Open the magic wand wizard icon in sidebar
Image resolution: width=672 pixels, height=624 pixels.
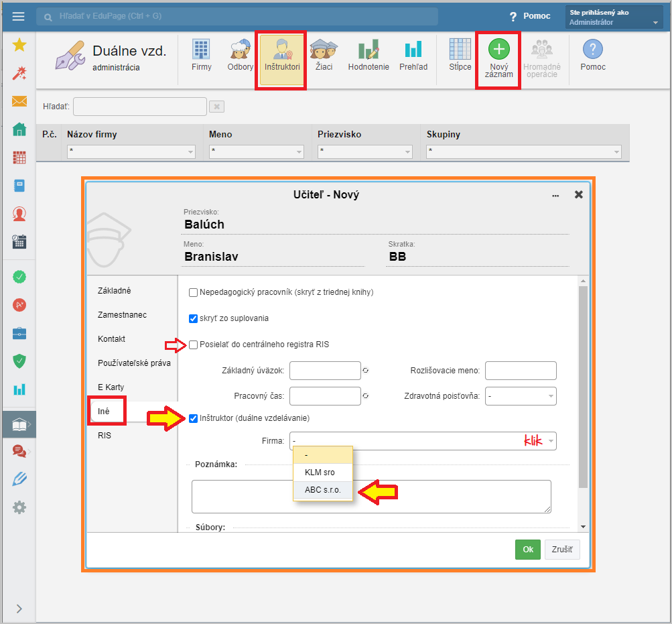pyautogui.click(x=19, y=73)
